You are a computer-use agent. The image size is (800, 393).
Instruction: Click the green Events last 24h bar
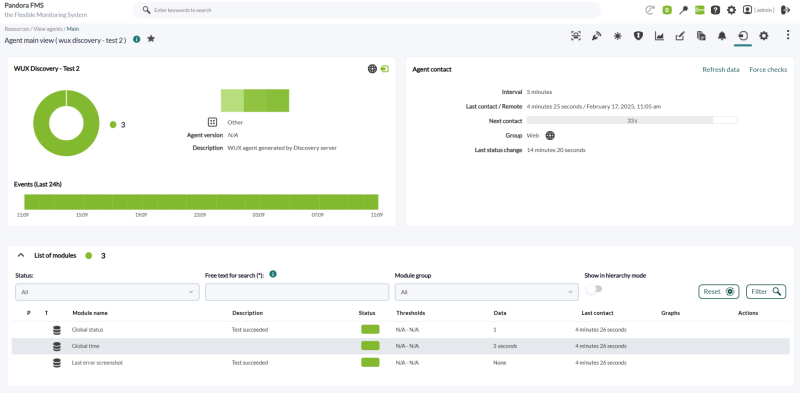pyautogui.click(x=201, y=202)
